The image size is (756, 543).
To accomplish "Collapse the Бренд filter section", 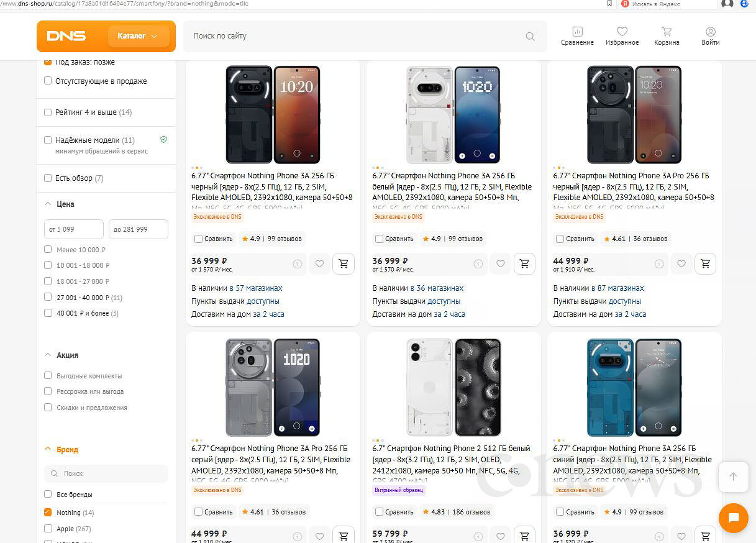I will 48,449.
